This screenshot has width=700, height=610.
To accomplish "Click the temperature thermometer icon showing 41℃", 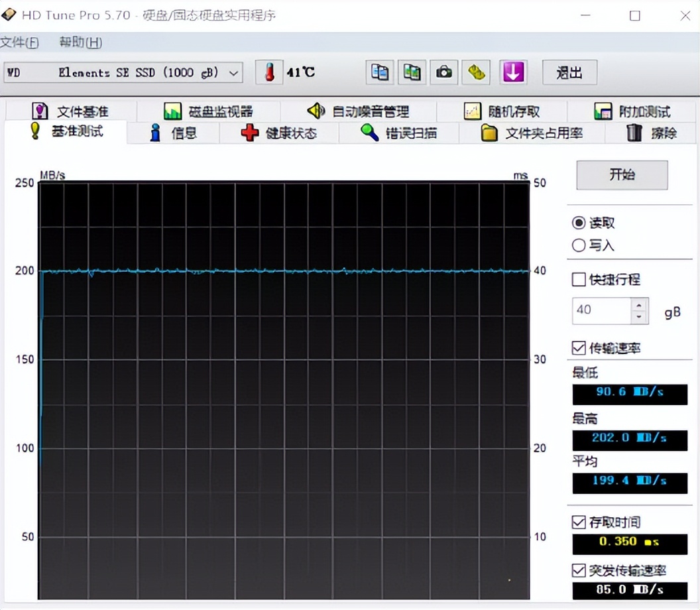I will pos(268,72).
